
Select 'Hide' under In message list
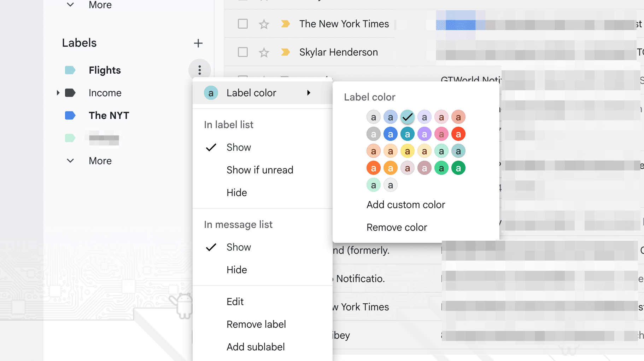pyautogui.click(x=236, y=269)
